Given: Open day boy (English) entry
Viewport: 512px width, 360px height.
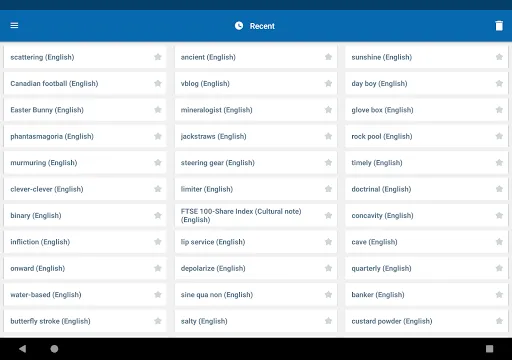Looking at the screenshot, I should pos(426,83).
